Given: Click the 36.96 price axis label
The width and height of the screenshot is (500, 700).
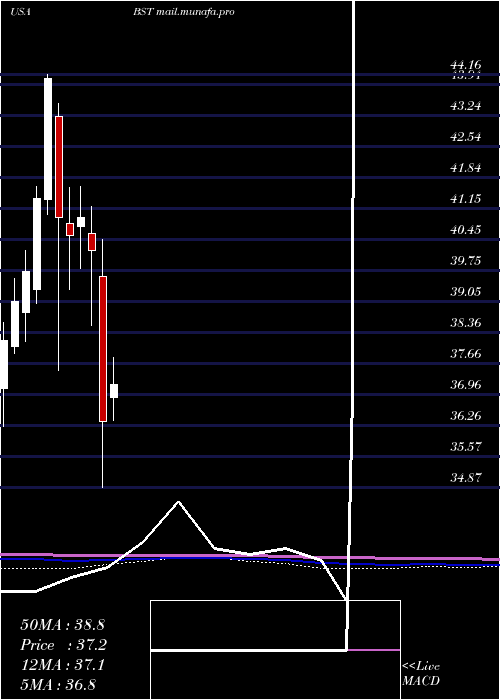Looking at the screenshot, I should click(466, 385).
